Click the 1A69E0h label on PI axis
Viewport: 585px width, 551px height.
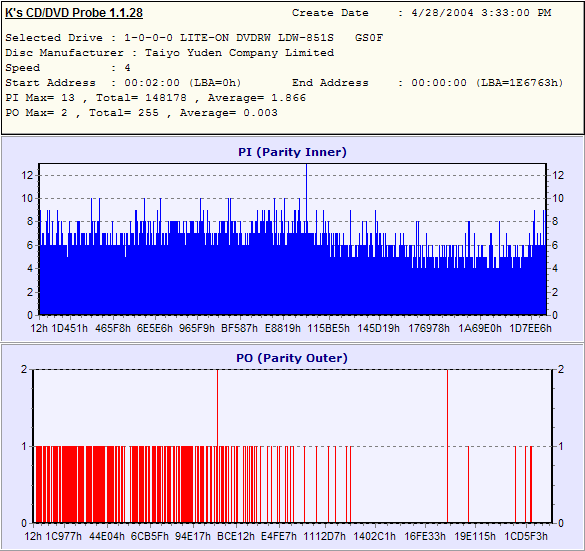click(480, 328)
